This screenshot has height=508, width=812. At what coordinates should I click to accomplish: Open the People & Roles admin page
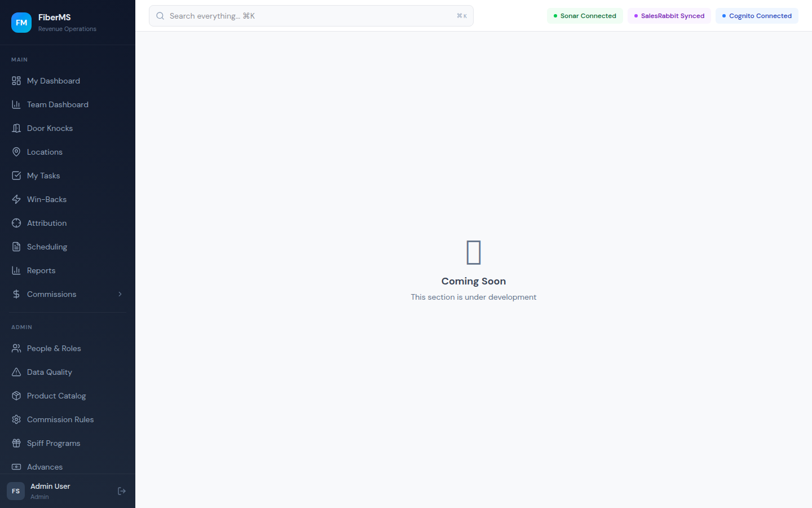(x=54, y=348)
